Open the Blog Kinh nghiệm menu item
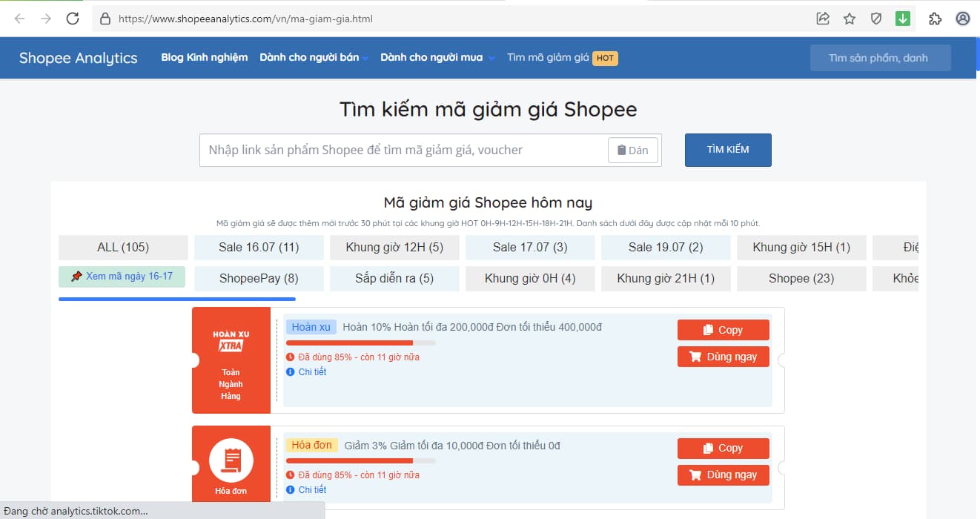The image size is (980, 519). point(204,58)
